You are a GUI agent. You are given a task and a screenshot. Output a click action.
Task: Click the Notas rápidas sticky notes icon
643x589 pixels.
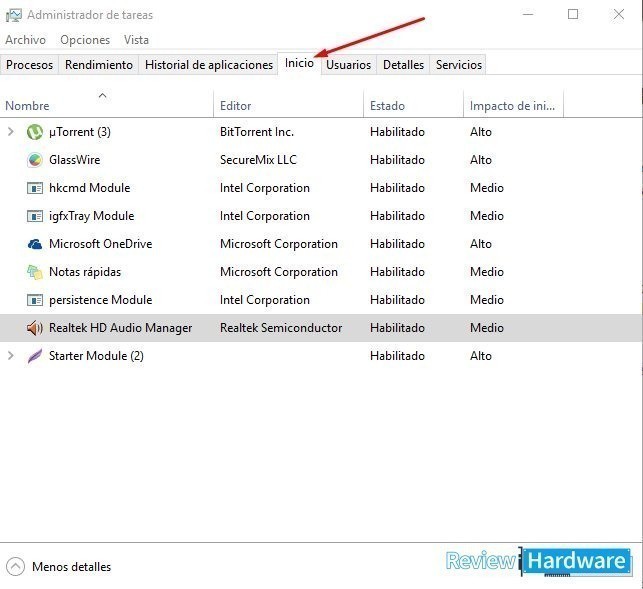click(35, 272)
